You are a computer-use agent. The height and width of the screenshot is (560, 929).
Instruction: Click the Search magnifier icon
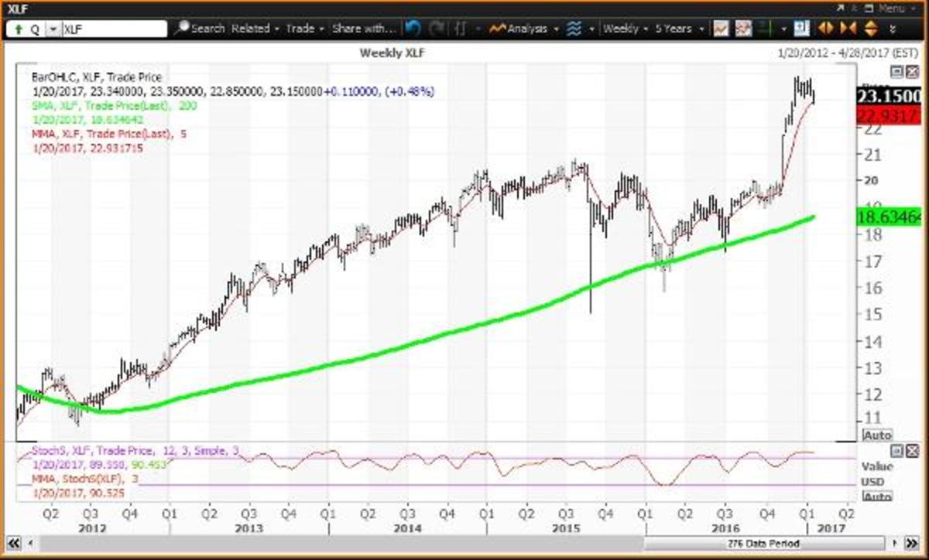pyautogui.click(x=181, y=29)
